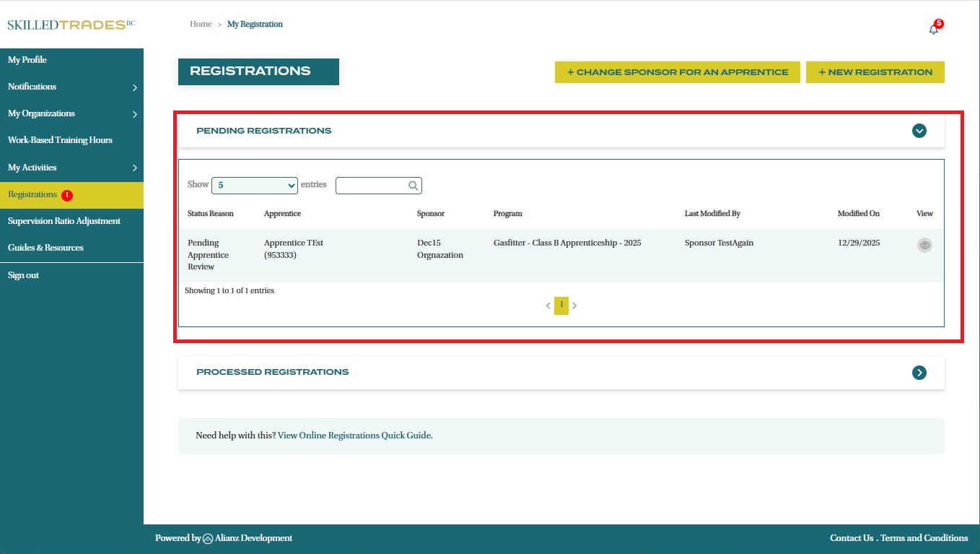This screenshot has width=980, height=554.
Task: Click the eye icon to view registration
Action: point(924,246)
